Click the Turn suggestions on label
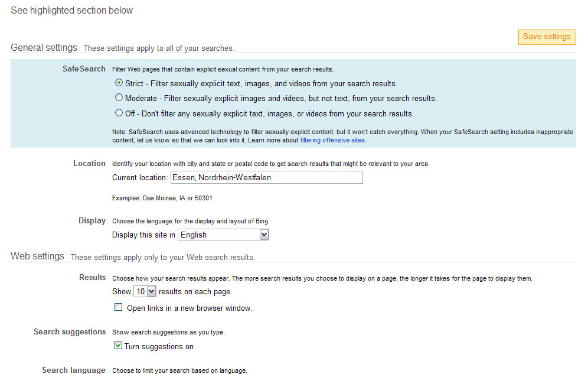This screenshot has height=374, width=588. click(159, 347)
